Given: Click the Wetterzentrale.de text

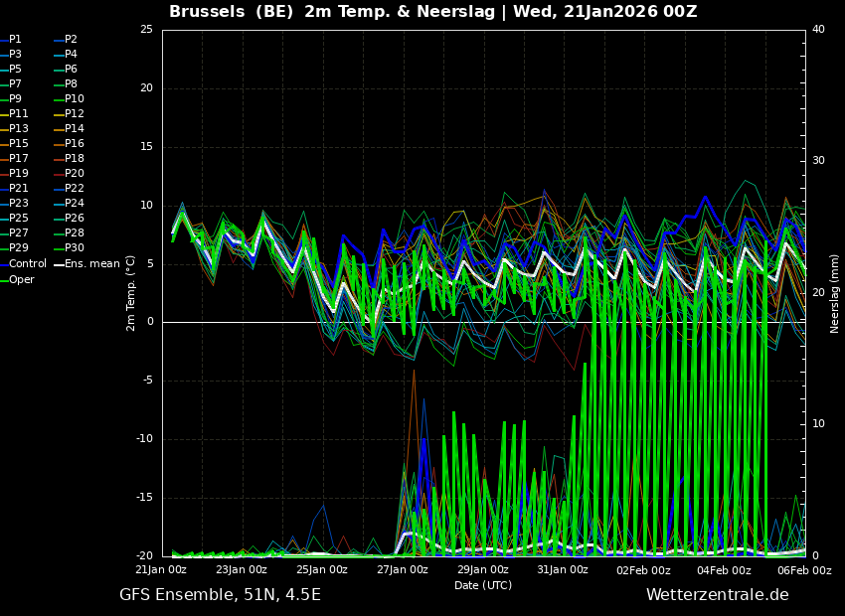Looking at the screenshot, I should point(717,595).
